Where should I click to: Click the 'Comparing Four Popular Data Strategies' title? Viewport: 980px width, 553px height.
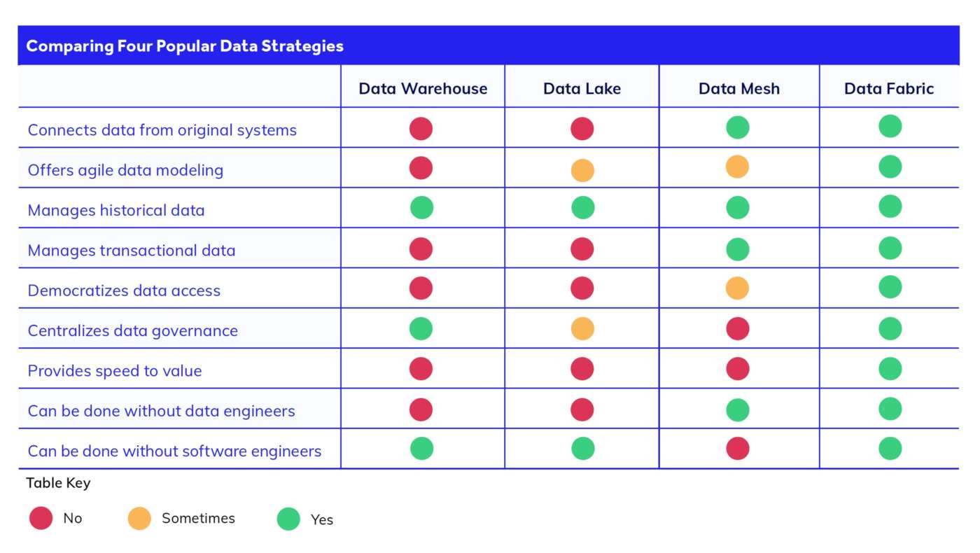185,46
